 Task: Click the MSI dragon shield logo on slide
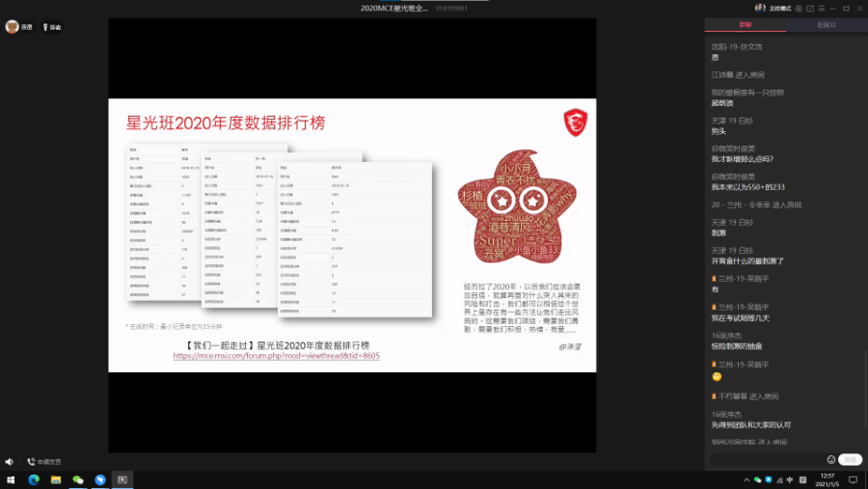(x=575, y=122)
